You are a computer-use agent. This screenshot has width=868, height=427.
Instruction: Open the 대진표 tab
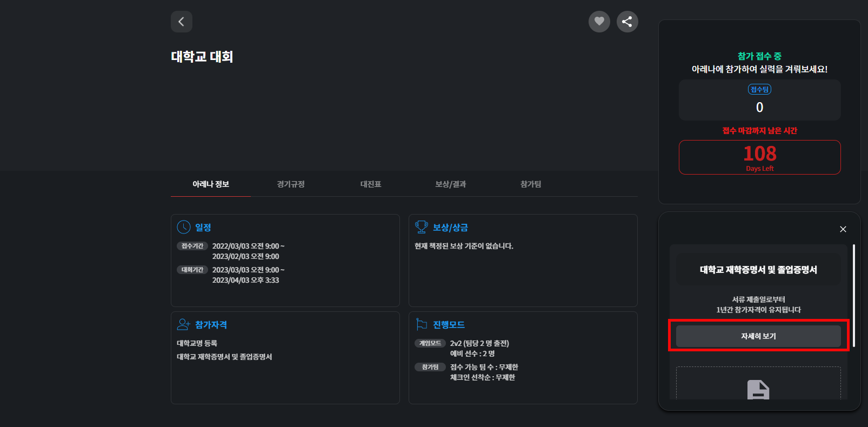tap(371, 184)
